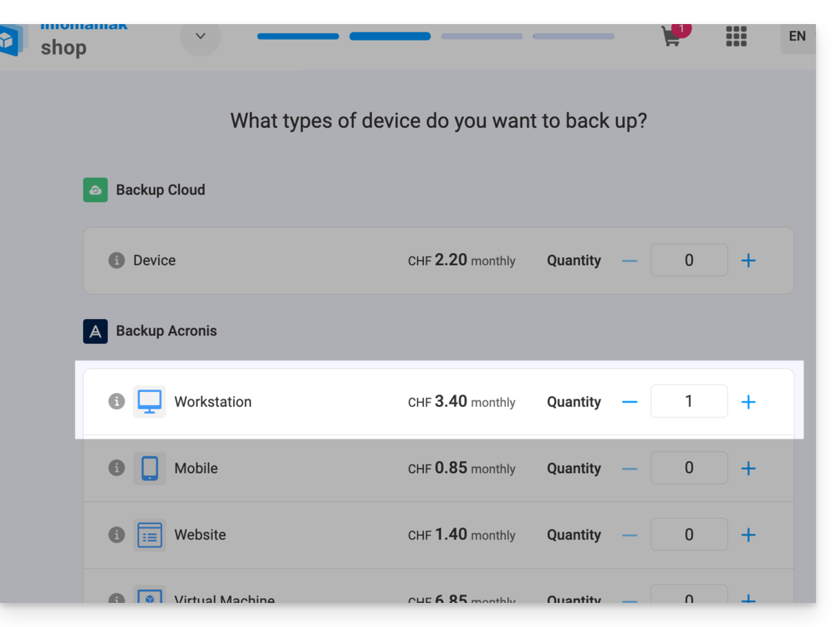Increase the Website quantity
840x627 pixels.
pos(749,535)
